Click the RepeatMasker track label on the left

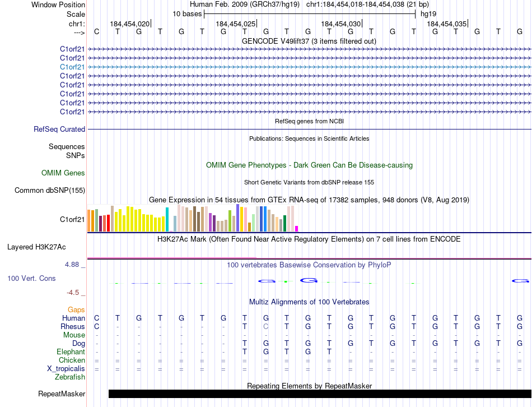[62, 394]
